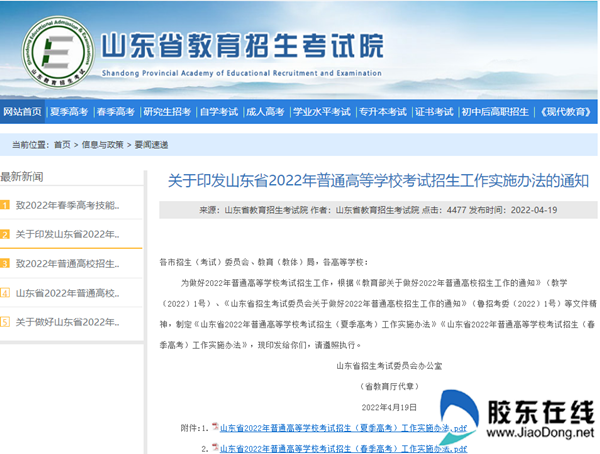This screenshot has width=600, height=454.
Task: Click publish date 2022-04-19 in info bar
Action: click(534, 210)
